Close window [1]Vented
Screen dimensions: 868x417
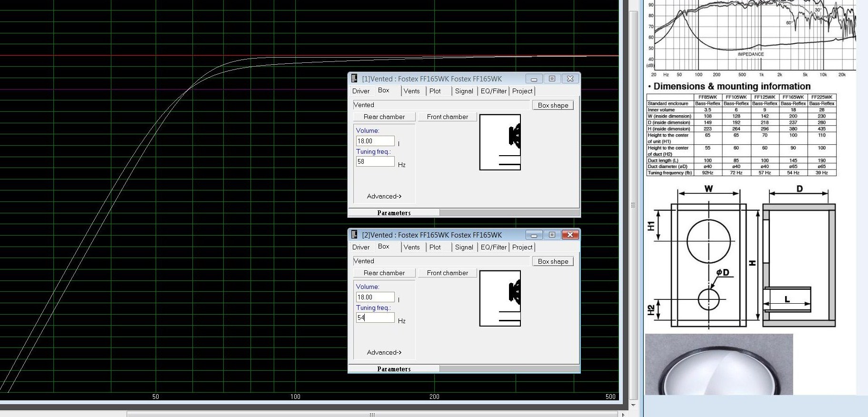pos(570,79)
